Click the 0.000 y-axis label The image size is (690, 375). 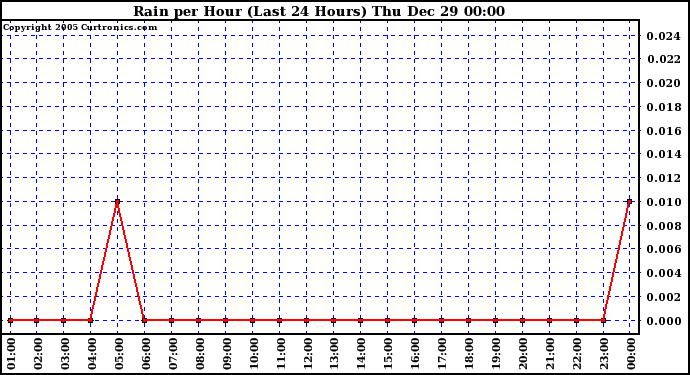click(663, 321)
